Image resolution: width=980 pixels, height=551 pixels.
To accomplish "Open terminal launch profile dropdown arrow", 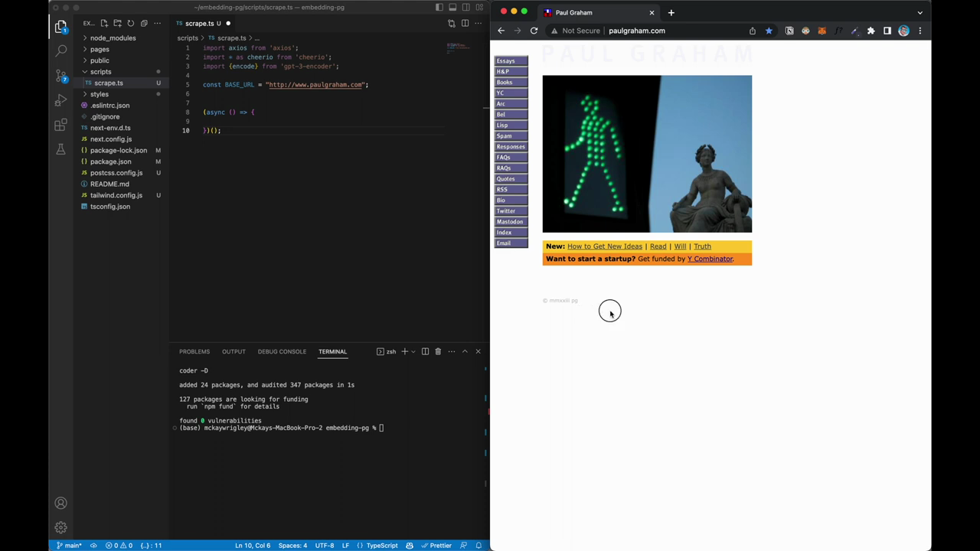I will (413, 351).
